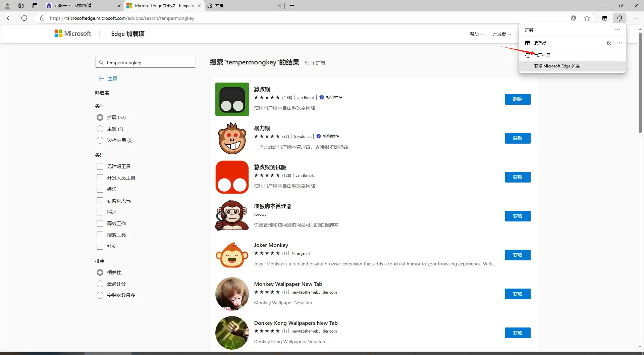Screen dimensions: 644x355
Task: Click the favorites star icon in address bar
Action: click(587, 18)
